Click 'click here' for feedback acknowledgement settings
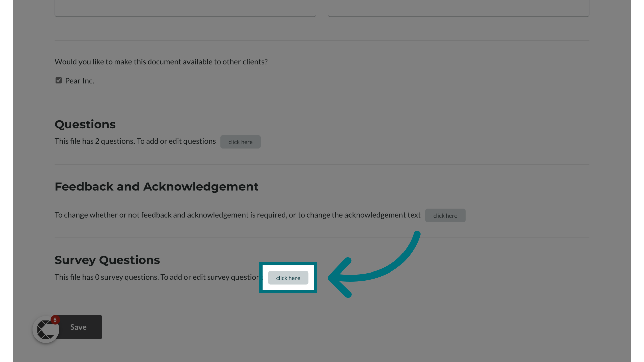This screenshot has width=644, height=362. click(445, 215)
